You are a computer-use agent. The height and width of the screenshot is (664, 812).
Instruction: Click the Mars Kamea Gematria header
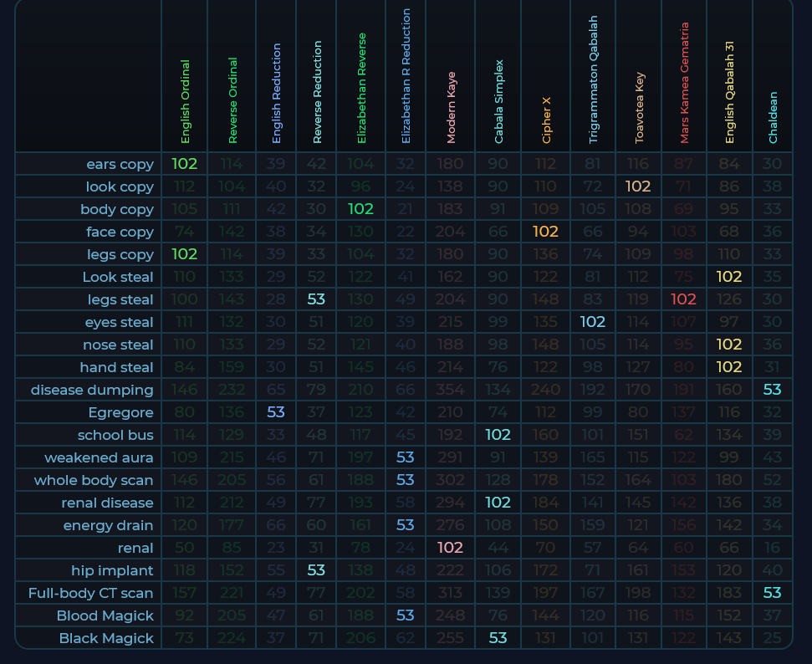pos(684,82)
